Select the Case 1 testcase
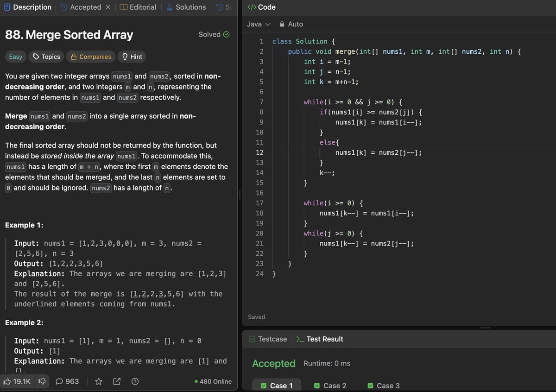This screenshot has width=556, height=392. [x=277, y=386]
